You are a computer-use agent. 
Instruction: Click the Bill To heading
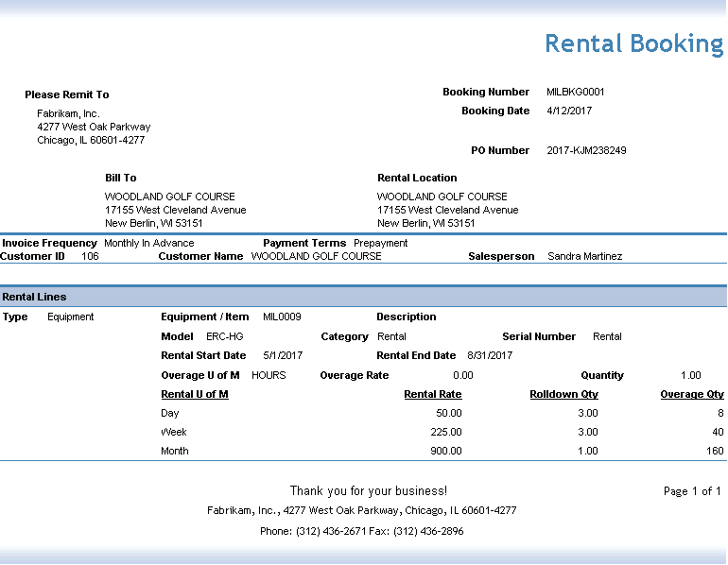(120, 178)
